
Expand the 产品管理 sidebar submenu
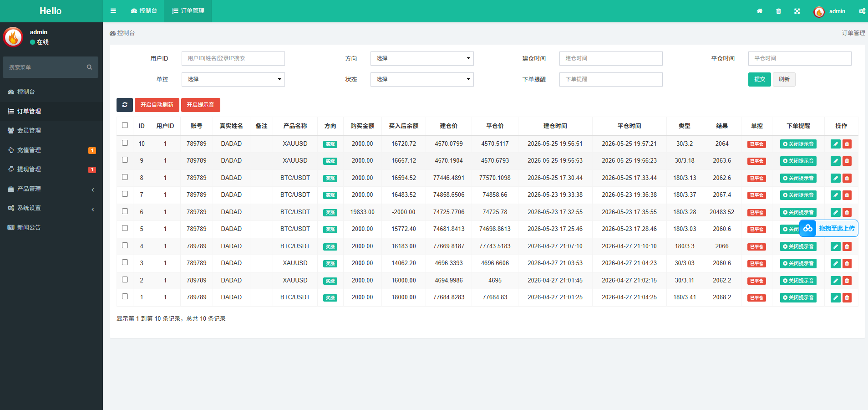(51, 189)
